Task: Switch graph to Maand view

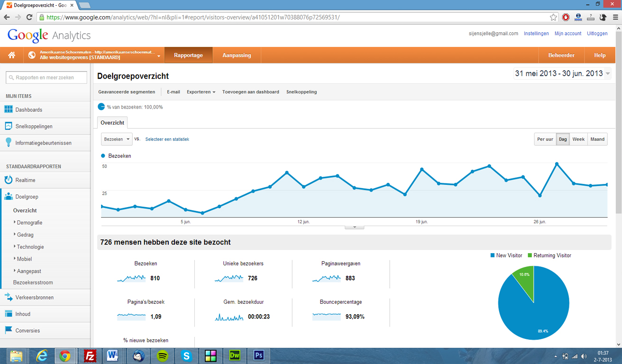Action: [x=597, y=139]
